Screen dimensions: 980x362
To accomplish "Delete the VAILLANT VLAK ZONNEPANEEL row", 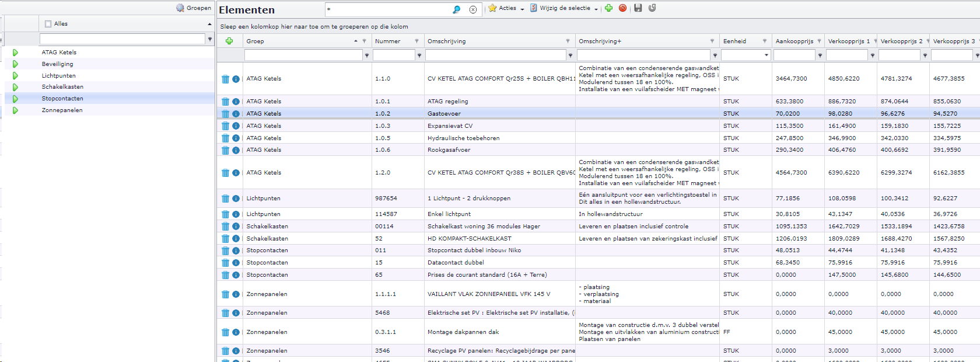I will tap(225, 294).
